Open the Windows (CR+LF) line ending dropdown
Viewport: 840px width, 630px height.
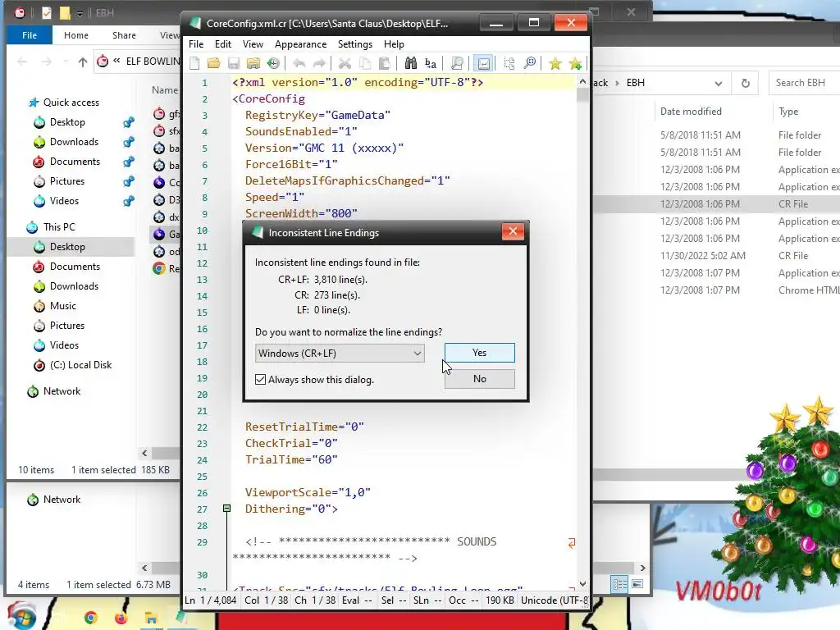point(340,353)
